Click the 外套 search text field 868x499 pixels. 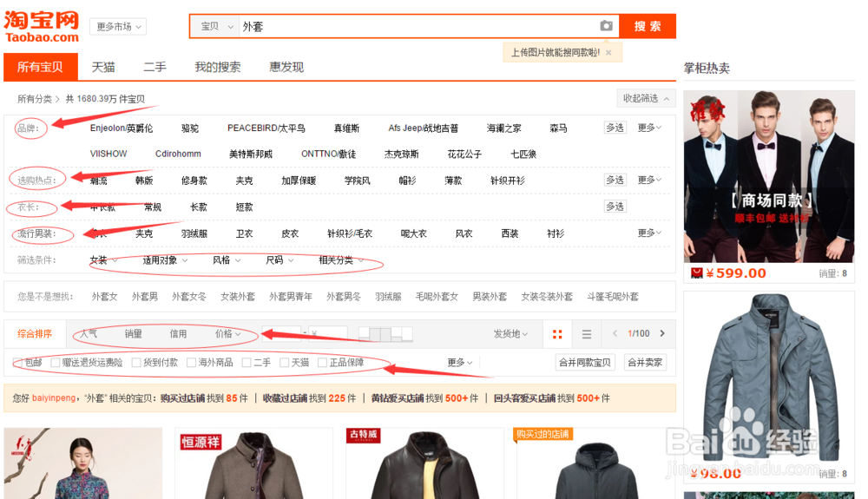pos(418,27)
